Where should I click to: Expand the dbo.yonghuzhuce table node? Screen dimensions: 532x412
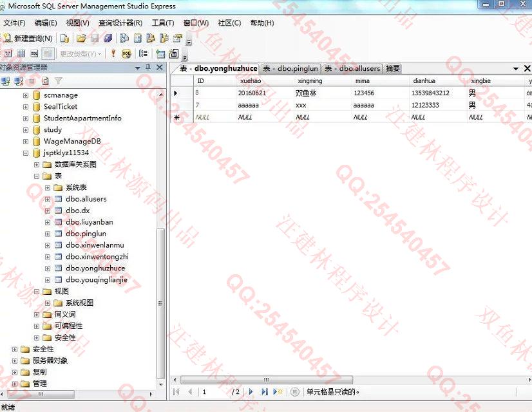pos(48,268)
